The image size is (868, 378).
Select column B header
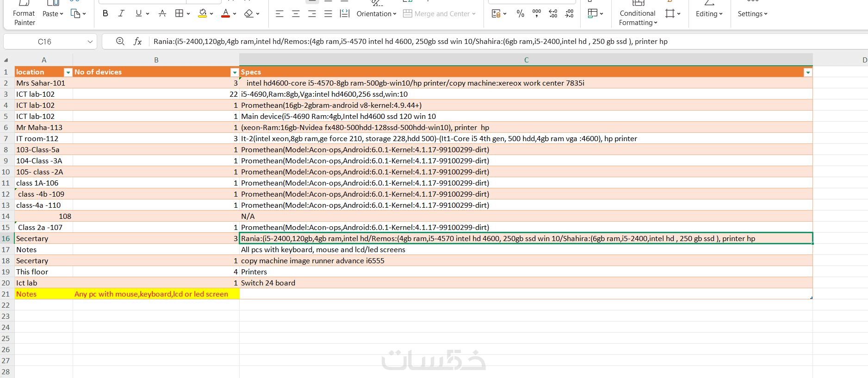[x=156, y=60]
